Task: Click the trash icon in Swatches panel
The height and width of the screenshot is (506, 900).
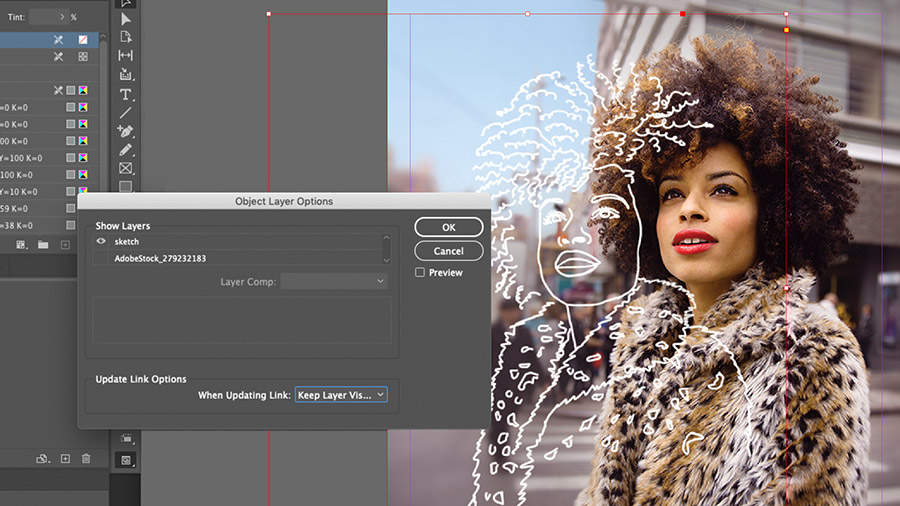Action: [x=86, y=458]
